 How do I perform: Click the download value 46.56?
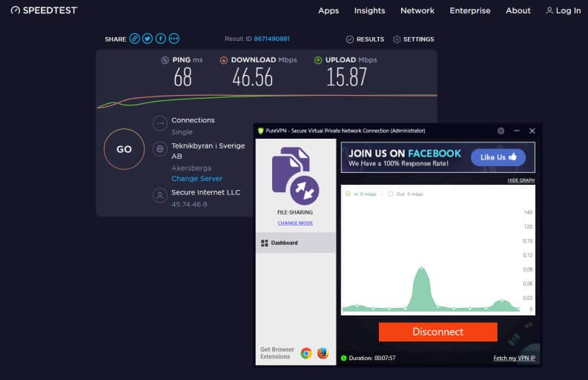point(252,78)
